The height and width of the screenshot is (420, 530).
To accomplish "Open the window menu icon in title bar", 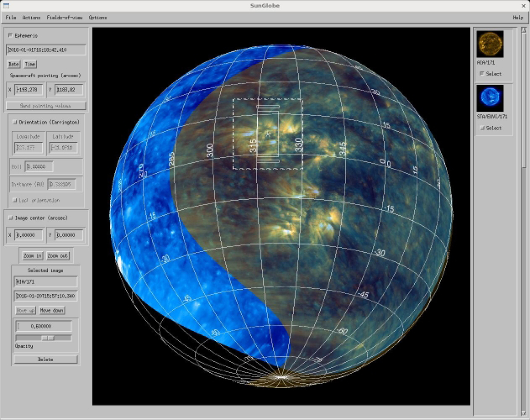I will (x=6, y=6).
